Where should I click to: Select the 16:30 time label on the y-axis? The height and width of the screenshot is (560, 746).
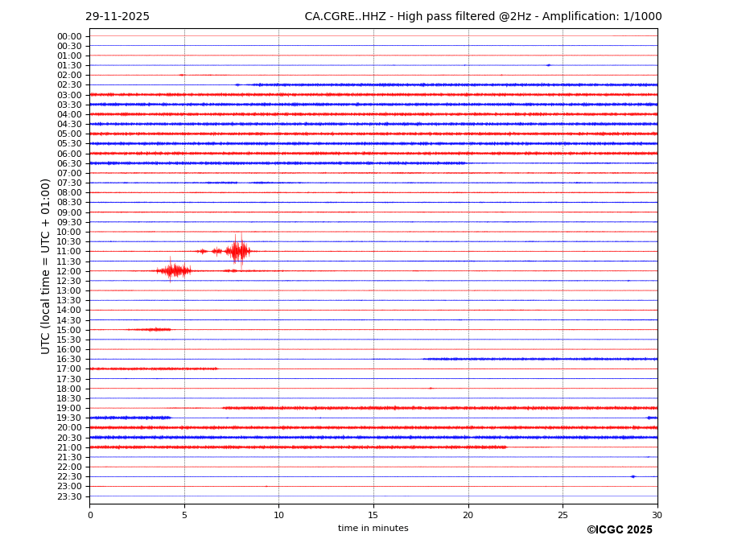tap(69, 359)
